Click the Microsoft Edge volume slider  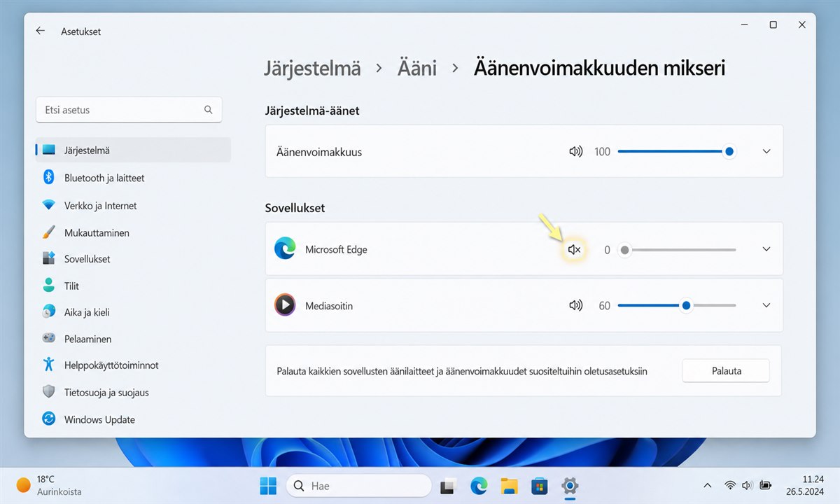coord(677,249)
